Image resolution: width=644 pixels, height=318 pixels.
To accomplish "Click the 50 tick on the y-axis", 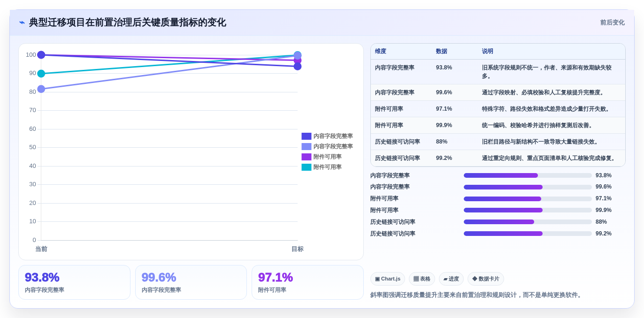I will coord(33,147).
